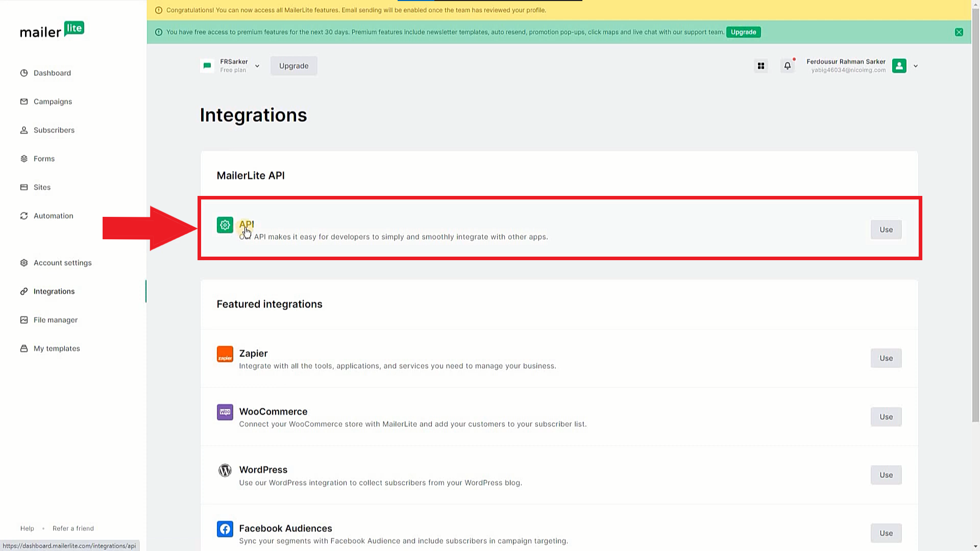The image size is (980, 551).
Task: Click the Automation refresh-arrows icon
Action: tap(24, 216)
